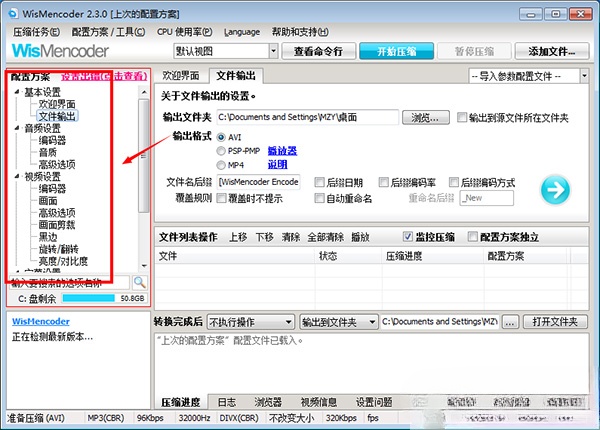Click the ellipsis browse button
600x430 pixels.
pyautogui.click(x=510, y=322)
